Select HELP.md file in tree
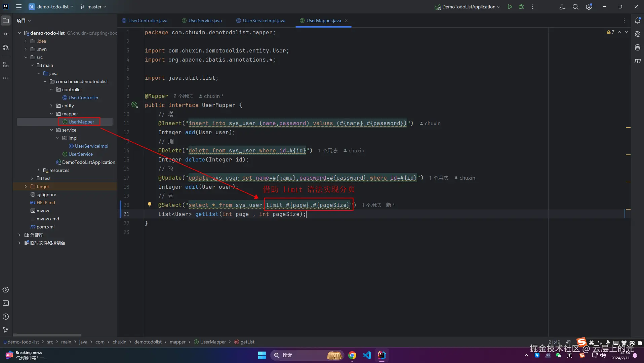This screenshot has height=363, width=644. [43, 203]
